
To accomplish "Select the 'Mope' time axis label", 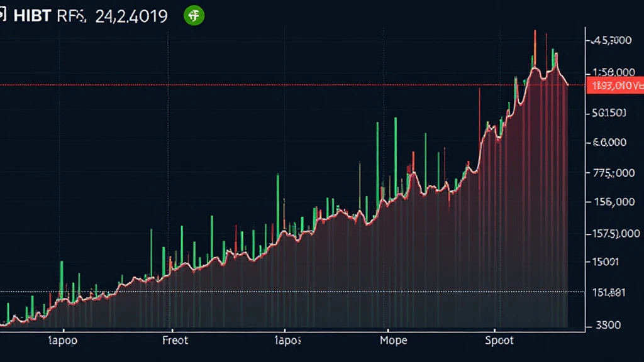I will coord(393,340).
